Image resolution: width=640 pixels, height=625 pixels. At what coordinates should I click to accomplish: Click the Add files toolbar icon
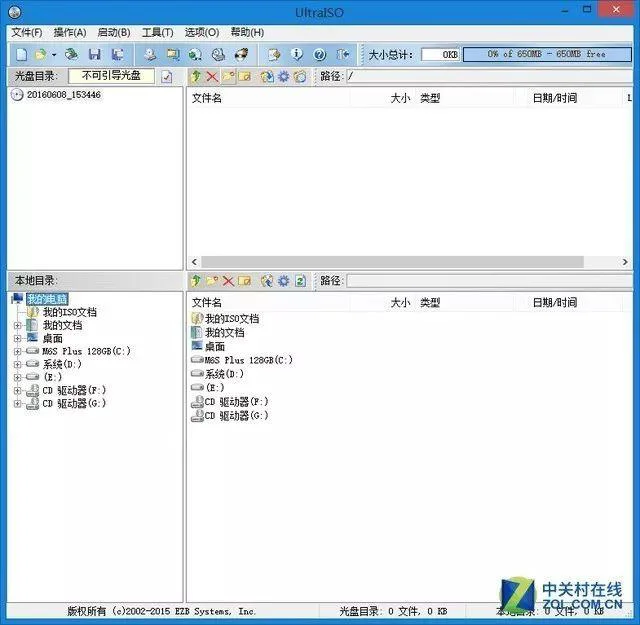(x=274, y=54)
